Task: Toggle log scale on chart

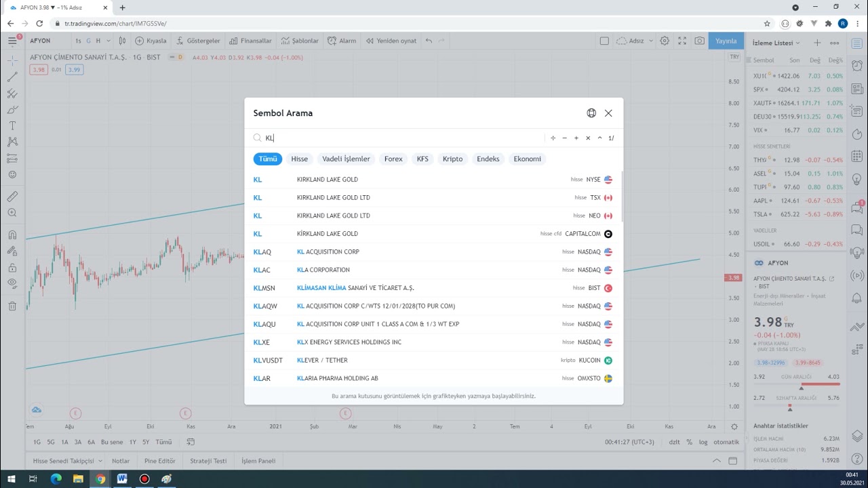Action: click(x=703, y=442)
